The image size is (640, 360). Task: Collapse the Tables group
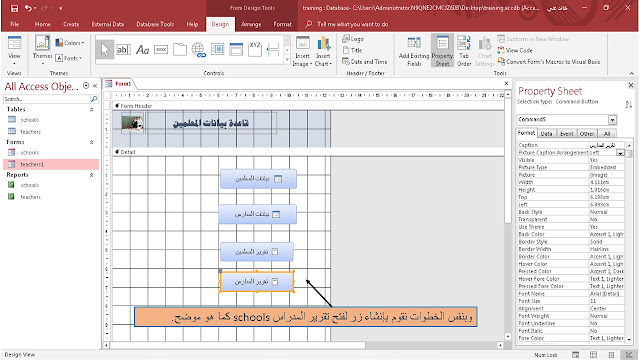pos(91,109)
